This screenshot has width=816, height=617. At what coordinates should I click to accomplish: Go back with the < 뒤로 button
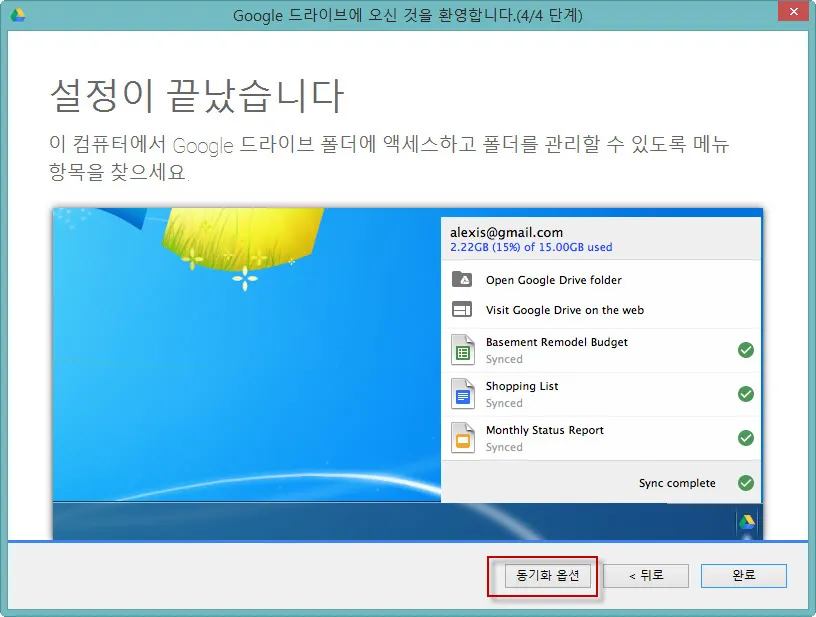(x=646, y=575)
